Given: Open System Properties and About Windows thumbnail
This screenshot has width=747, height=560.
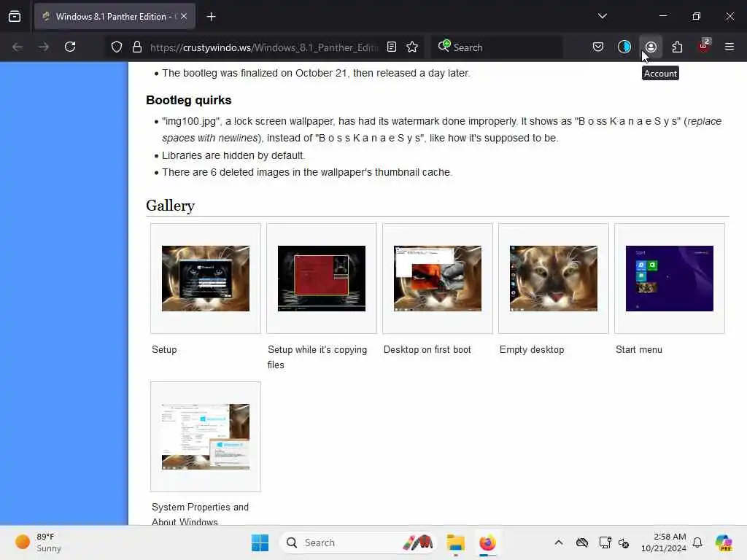Looking at the screenshot, I should tap(205, 437).
